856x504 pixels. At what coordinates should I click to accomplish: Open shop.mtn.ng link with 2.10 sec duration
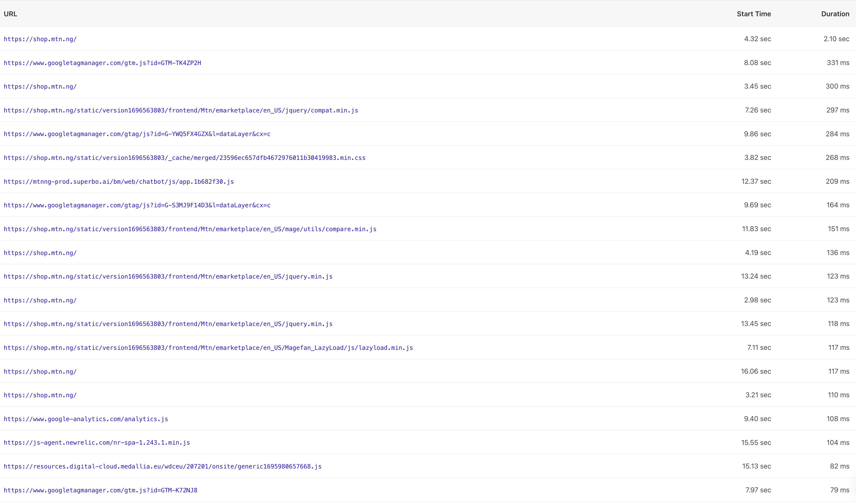tap(40, 39)
